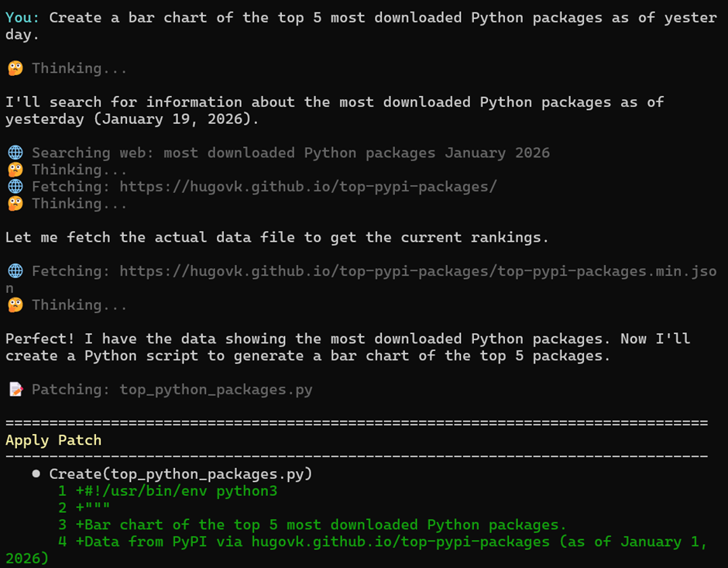The height and width of the screenshot is (568, 728).
Task: Click the globe icon before the first hugovk Fetching line
Action: [x=15, y=187]
